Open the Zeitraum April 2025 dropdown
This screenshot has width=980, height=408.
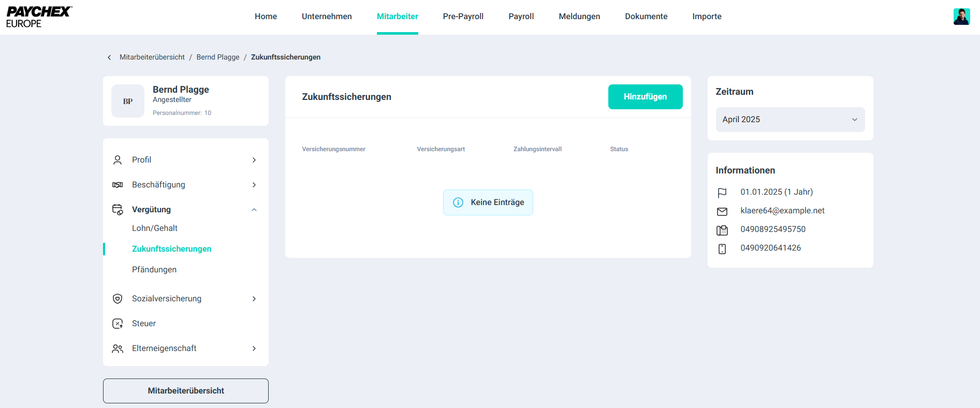pos(789,120)
